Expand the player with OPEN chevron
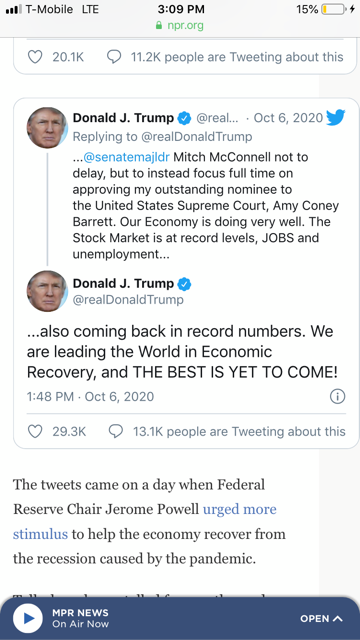Image resolution: width=360 pixels, height=640 pixels. 321,618
